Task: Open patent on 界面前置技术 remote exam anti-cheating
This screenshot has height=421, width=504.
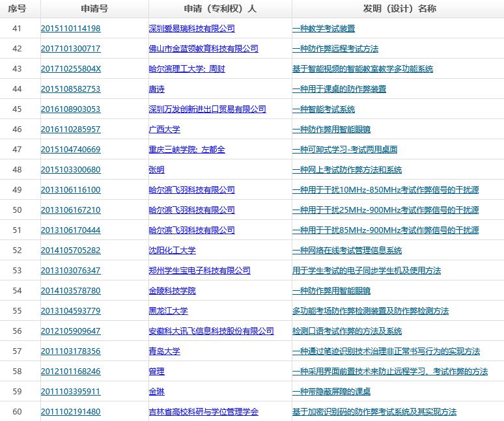Action: pos(390,372)
